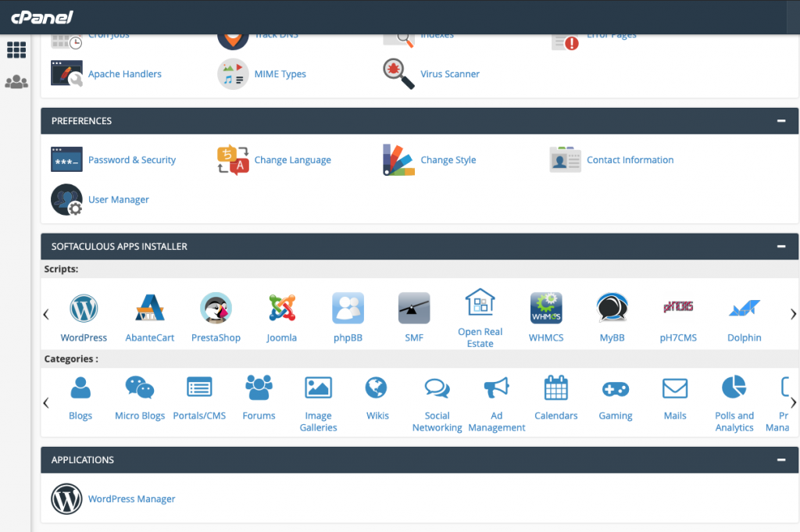Open the Blogs category icon

pyautogui.click(x=80, y=387)
